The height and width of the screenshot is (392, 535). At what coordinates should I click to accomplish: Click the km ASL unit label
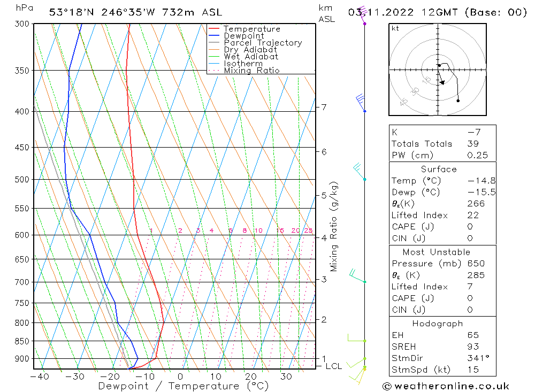(326, 14)
